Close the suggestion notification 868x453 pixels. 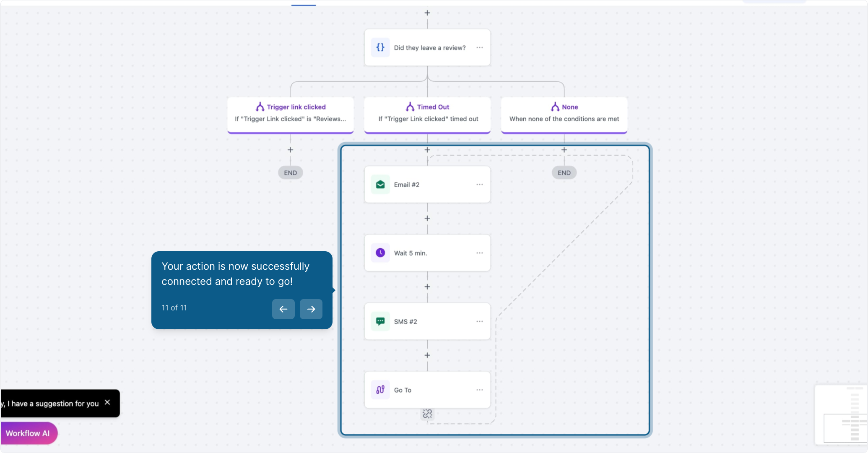point(107,402)
